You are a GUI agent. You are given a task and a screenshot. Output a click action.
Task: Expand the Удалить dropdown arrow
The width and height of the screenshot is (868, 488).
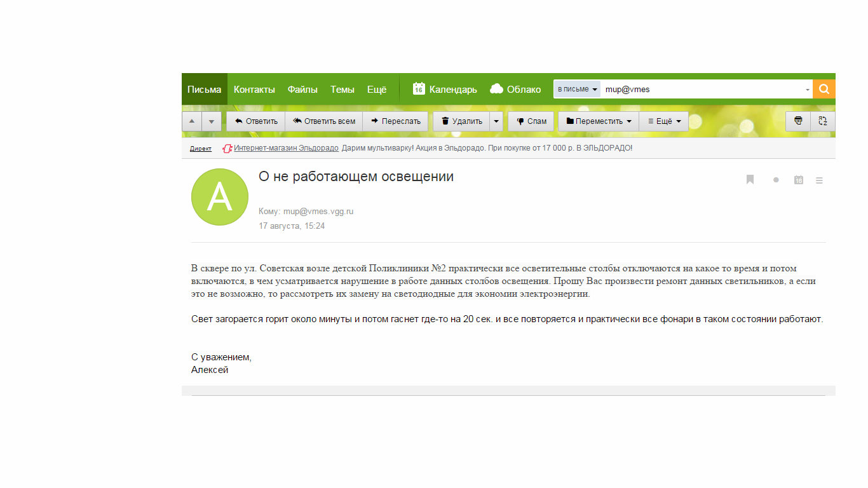(496, 121)
